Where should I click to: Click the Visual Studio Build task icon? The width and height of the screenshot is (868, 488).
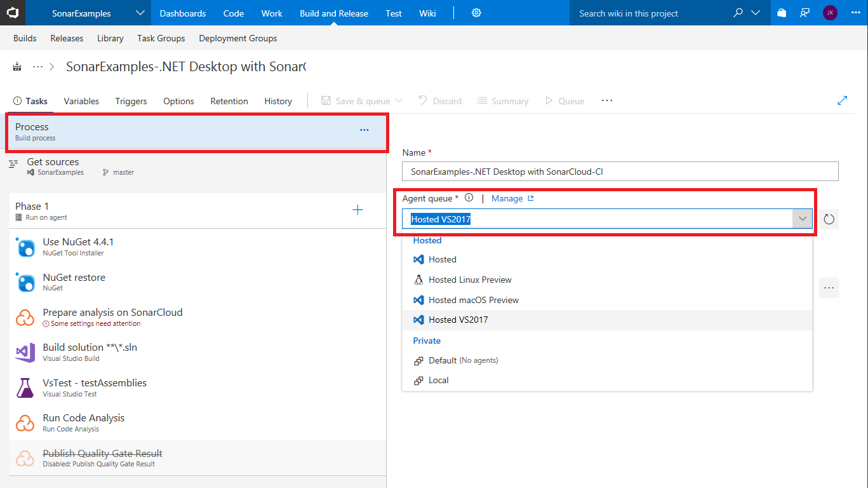(x=25, y=353)
